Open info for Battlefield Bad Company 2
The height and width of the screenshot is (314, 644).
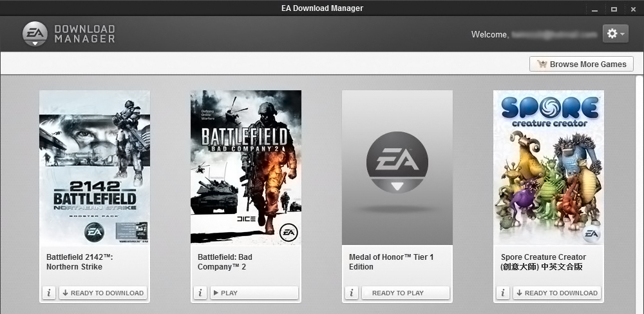(200, 293)
